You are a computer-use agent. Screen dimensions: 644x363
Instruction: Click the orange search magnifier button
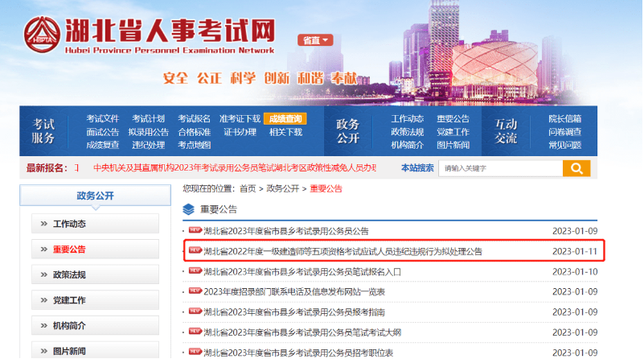[576, 168]
